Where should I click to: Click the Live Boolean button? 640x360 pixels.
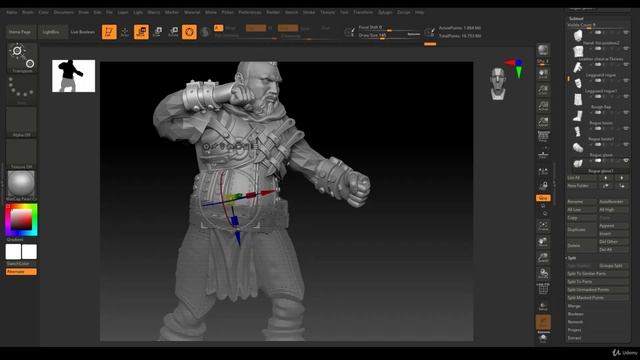[83, 32]
